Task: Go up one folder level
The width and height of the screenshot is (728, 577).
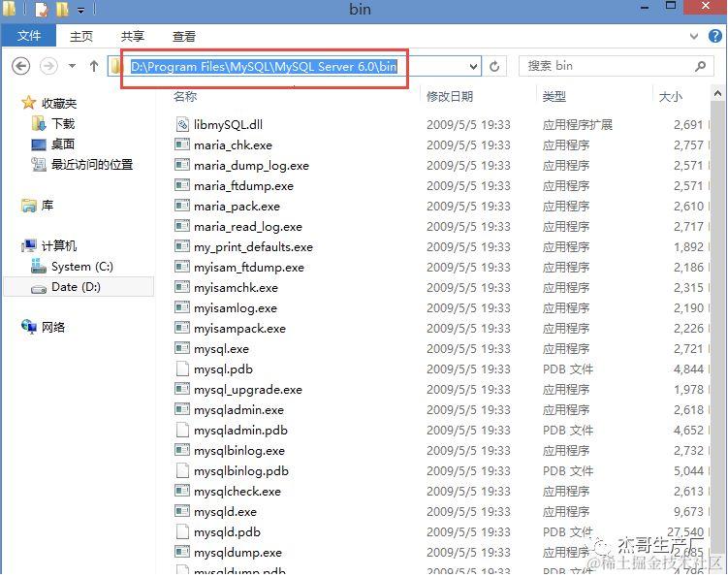Action: point(94,66)
